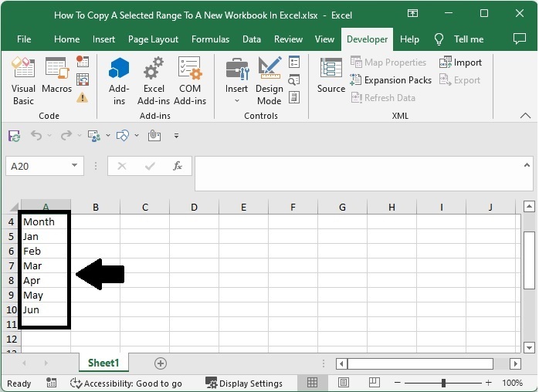Click the Insert Function fx icon
Screen dimensions: 539x392
(x=177, y=166)
